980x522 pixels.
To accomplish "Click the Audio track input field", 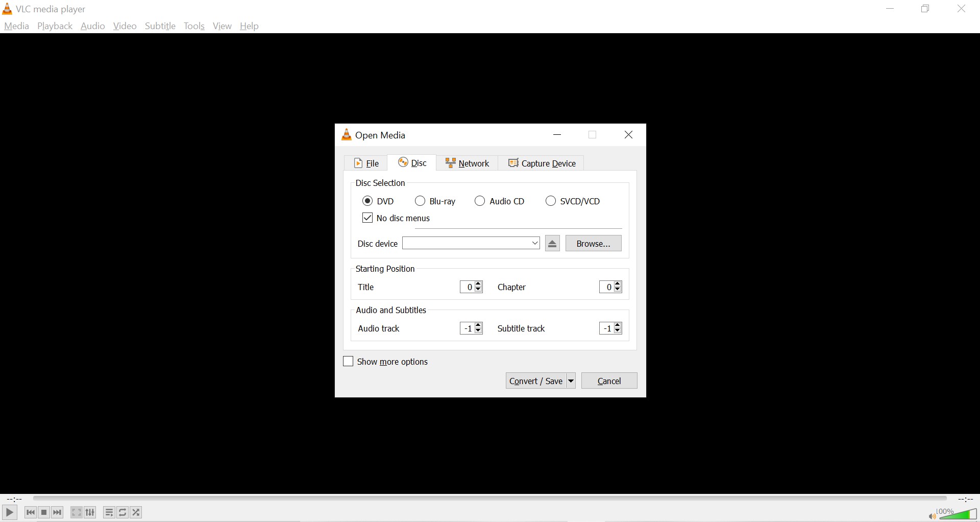I will pos(468,328).
